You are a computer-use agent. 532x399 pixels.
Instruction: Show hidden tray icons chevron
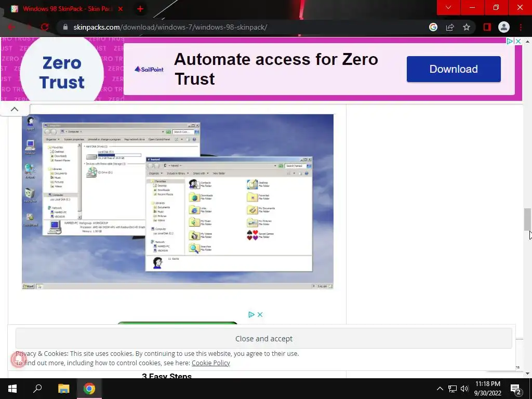(x=440, y=389)
